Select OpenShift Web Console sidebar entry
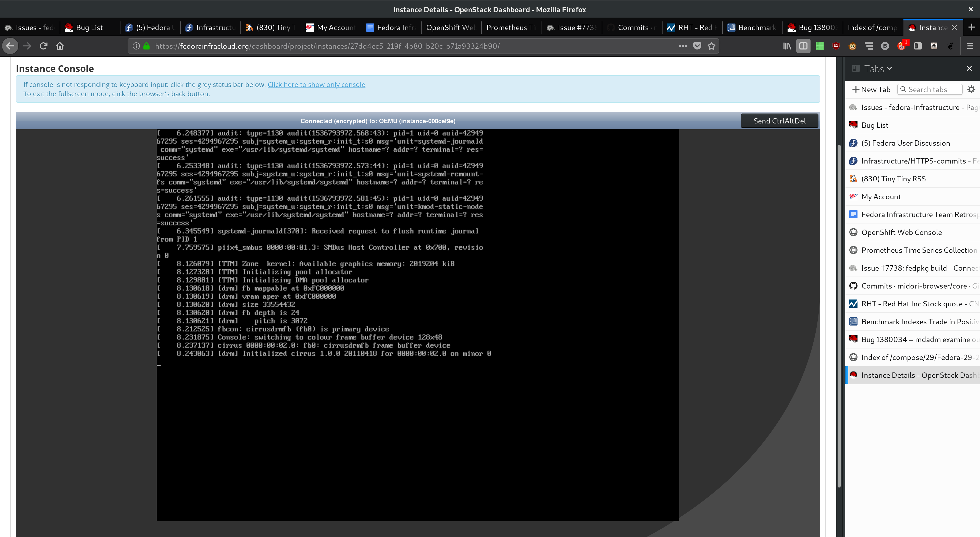This screenshot has height=537, width=980. point(912,232)
